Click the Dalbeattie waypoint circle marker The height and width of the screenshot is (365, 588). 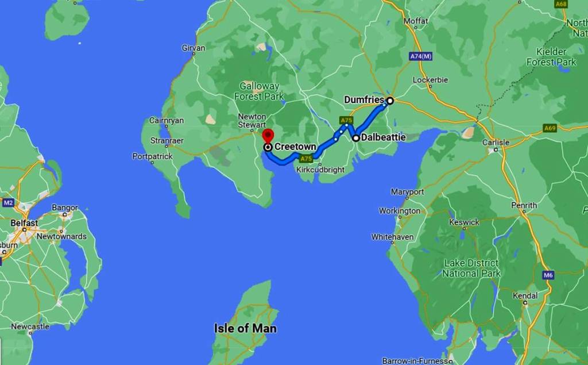tap(356, 138)
